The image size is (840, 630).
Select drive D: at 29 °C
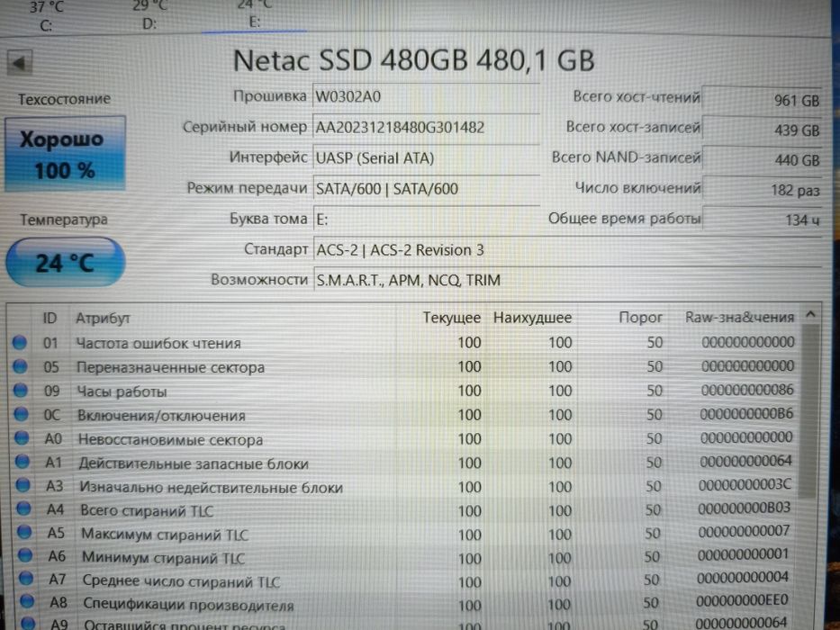149,15
